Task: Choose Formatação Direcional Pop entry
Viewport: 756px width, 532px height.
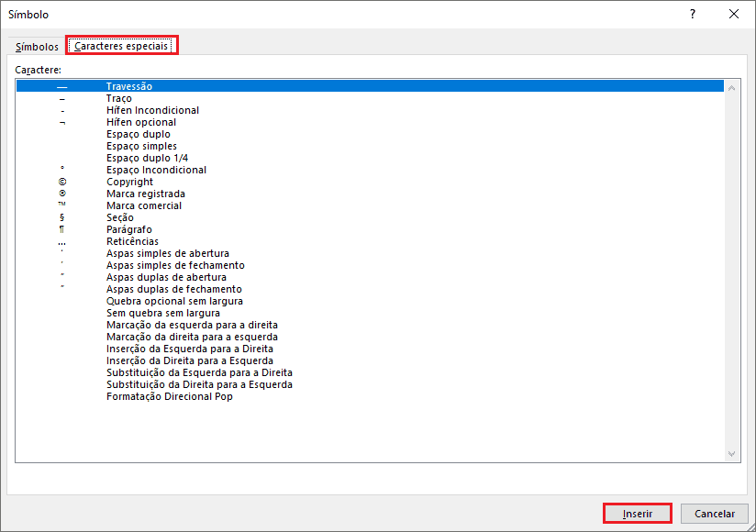Action: click(x=370, y=396)
